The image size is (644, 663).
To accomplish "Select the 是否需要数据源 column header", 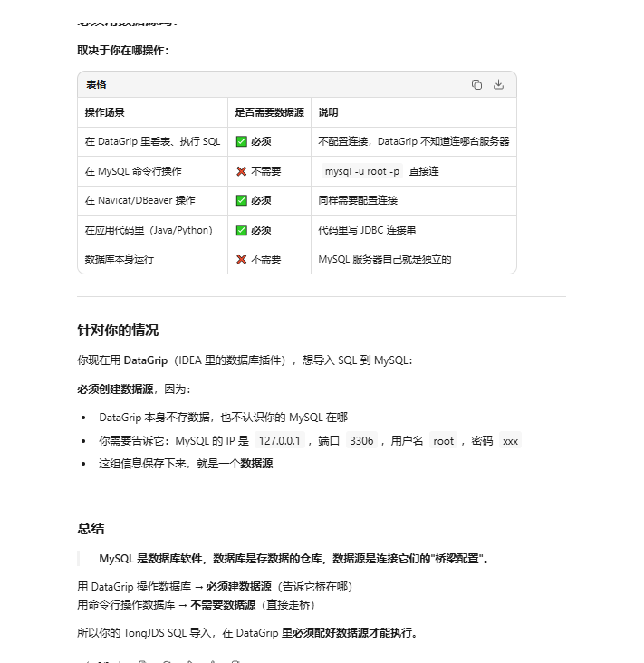I will [x=269, y=112].
